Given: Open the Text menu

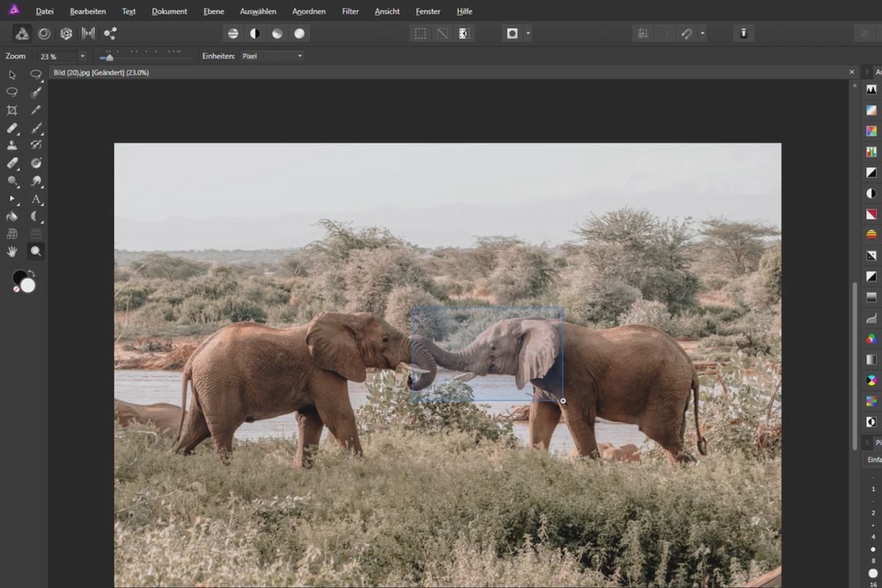Looking at the screenshot, I should coord(129,11).
